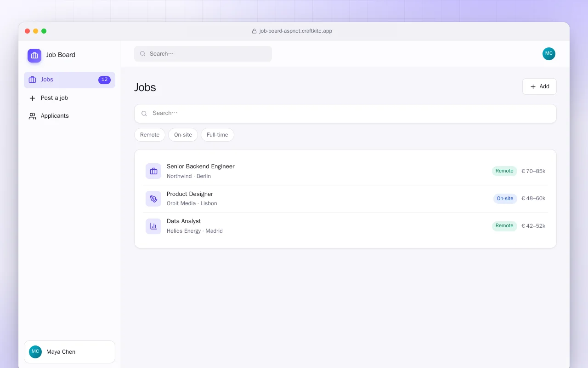The height and width of the screenshot is (368, 588).
Task: Open the MC avatar in top bar
Action: [549, 54]
